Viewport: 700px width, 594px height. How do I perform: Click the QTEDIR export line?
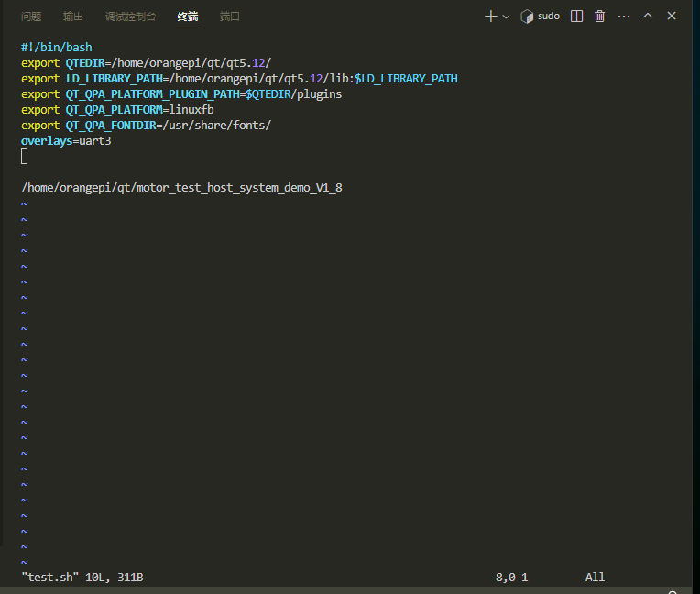coord(146,63)
